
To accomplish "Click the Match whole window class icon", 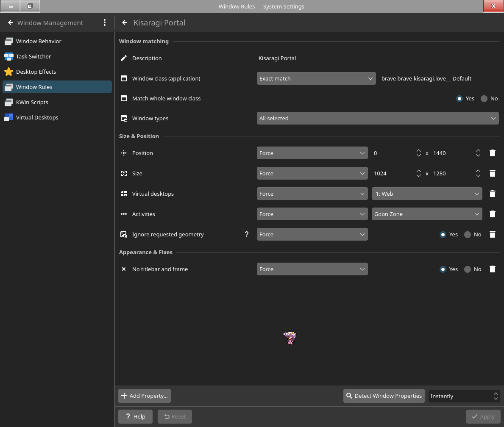I will coord(124,98).
